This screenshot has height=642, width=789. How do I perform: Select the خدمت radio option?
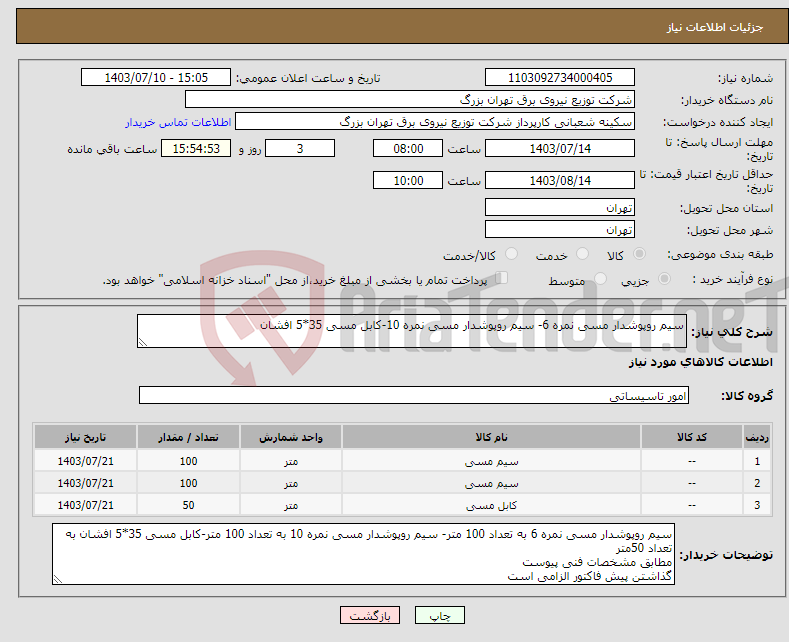click(582, 254)
